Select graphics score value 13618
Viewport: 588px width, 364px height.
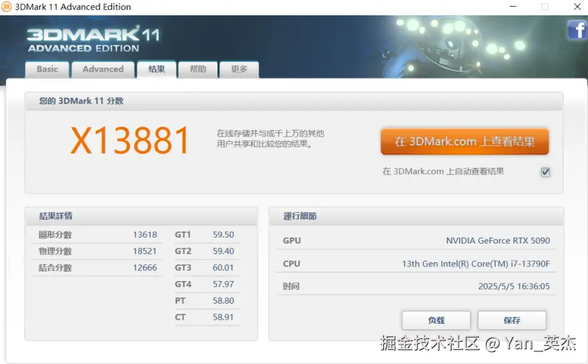(x=144, y=235)
